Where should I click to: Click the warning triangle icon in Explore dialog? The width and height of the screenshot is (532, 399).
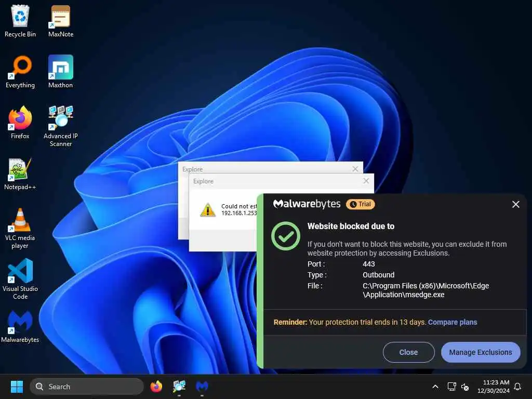pos(208,210)
